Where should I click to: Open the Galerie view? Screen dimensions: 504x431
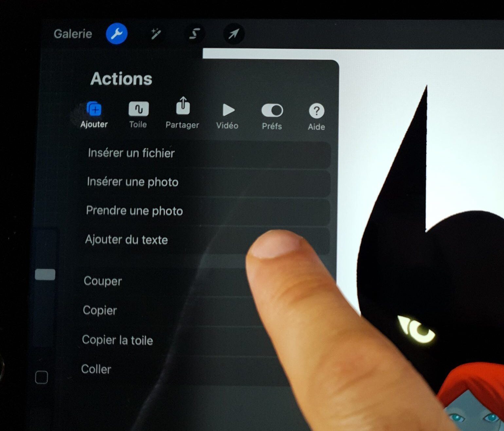pyautogui.click(x=73, y=34)
